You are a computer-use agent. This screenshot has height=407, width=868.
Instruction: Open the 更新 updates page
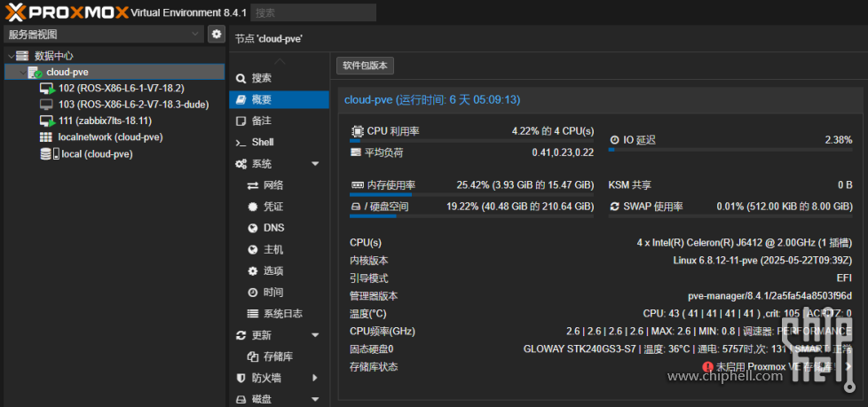pyautogui.click(x=279, y=335)
